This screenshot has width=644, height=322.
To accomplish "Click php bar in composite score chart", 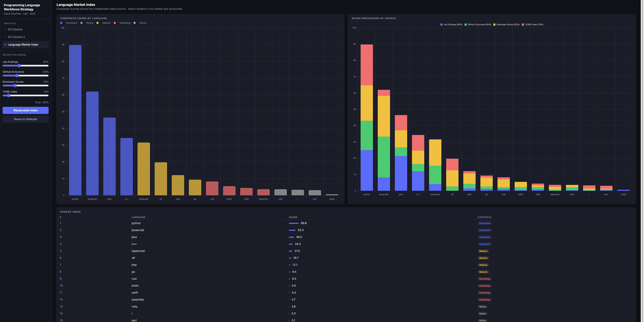I will point(178,185).
